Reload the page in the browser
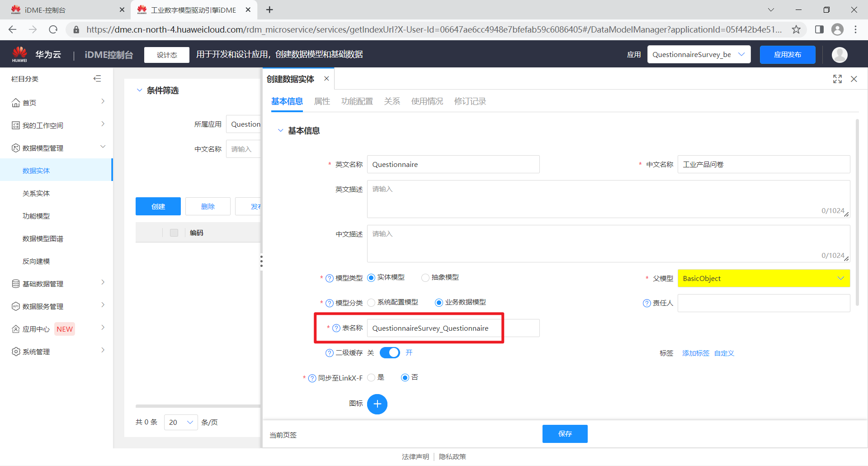The width and height of the screenshot is (868, 466). pos(53,29)
